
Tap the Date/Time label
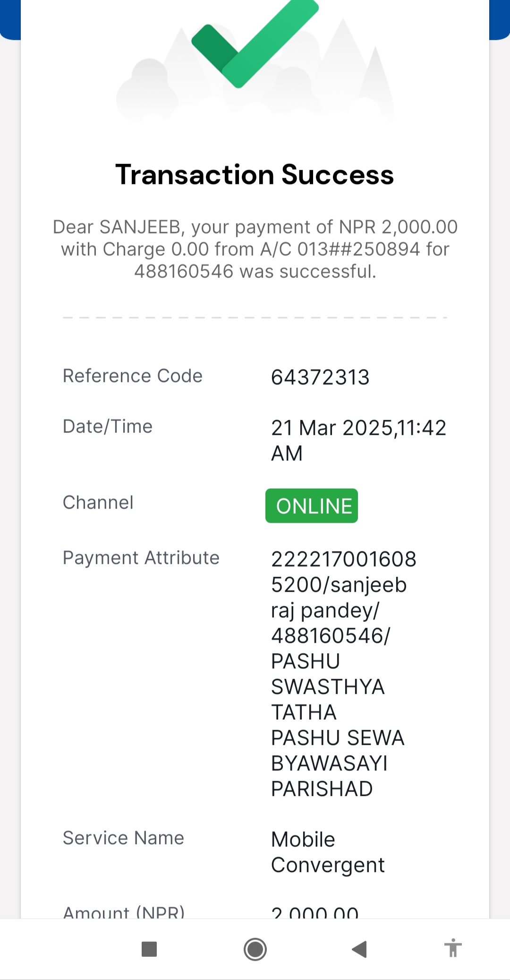[x=108, y=426]
